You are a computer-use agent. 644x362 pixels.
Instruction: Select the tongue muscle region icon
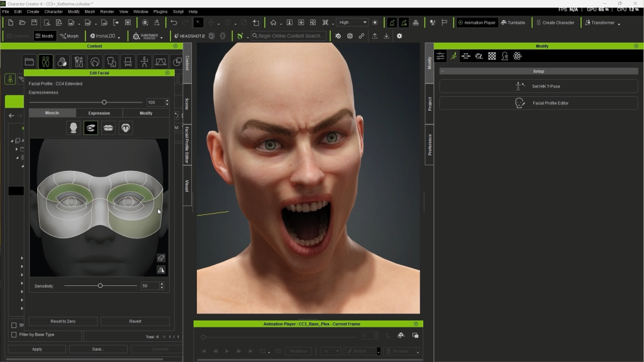pyautogui.click(x=126, y=128)
